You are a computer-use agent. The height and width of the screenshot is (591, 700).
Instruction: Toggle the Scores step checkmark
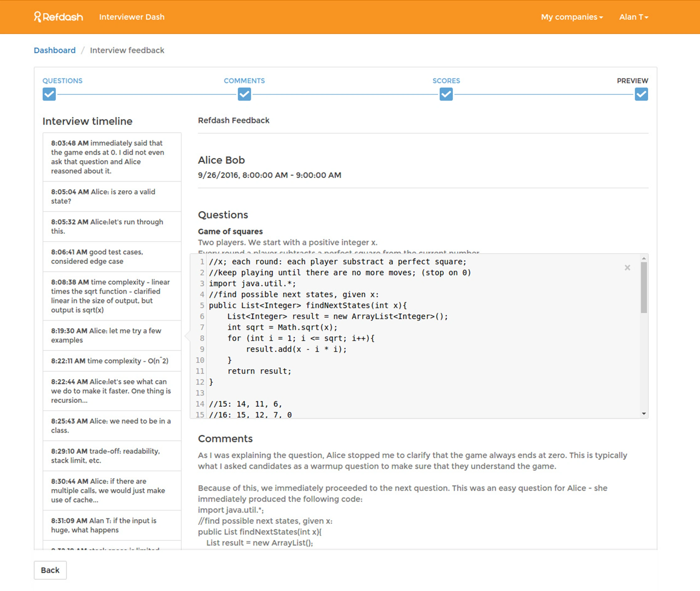click(x=446, y=94)
